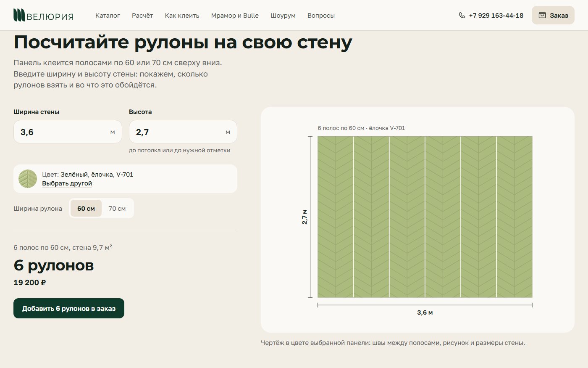Open the Заказ cart button
Viewport: 588px width, 368px height.
pyautogui.click(x=553, y=15)
